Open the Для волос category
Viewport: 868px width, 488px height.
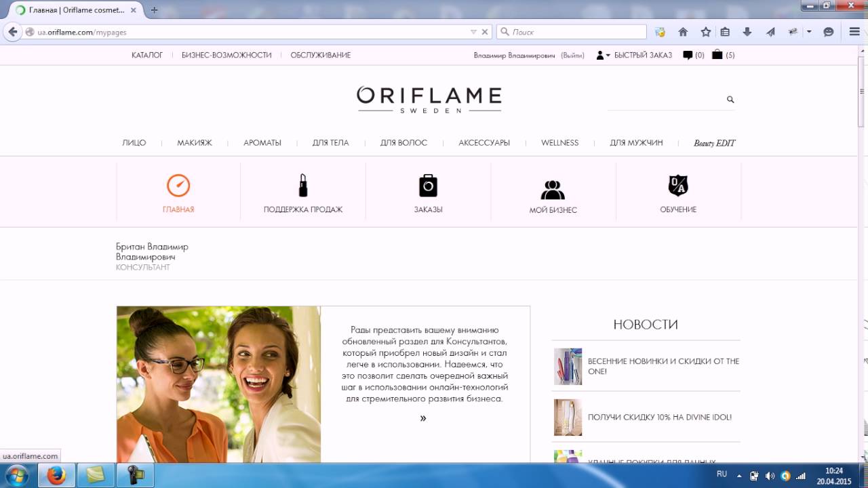[x=403, y=143]
